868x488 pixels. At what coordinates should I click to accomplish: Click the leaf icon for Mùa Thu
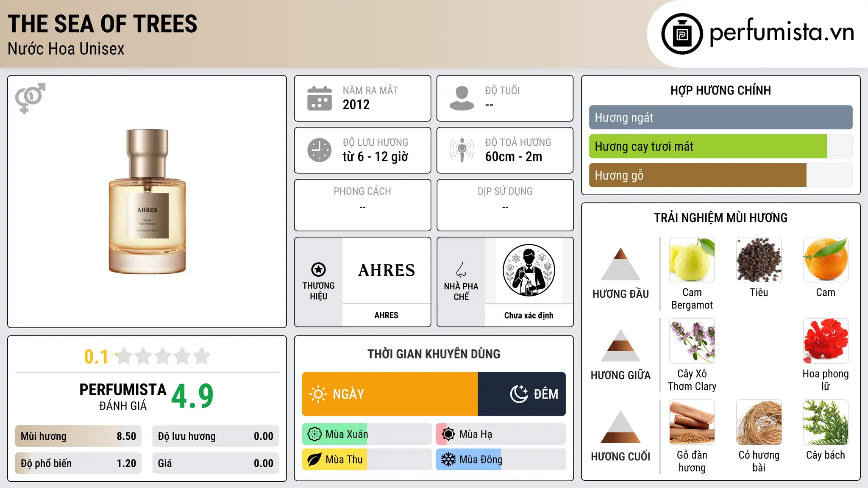pos(314,460)
